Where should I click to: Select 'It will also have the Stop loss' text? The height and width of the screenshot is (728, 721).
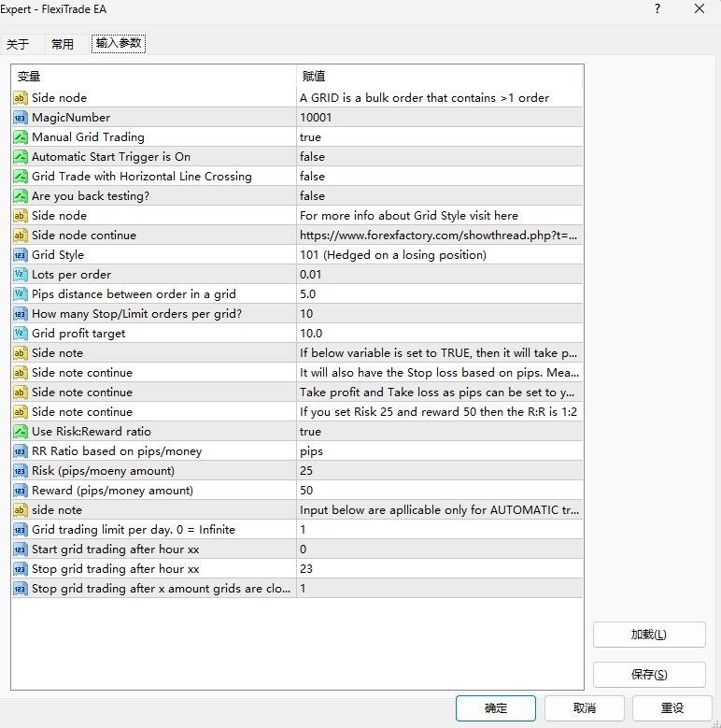click(439, 373)
